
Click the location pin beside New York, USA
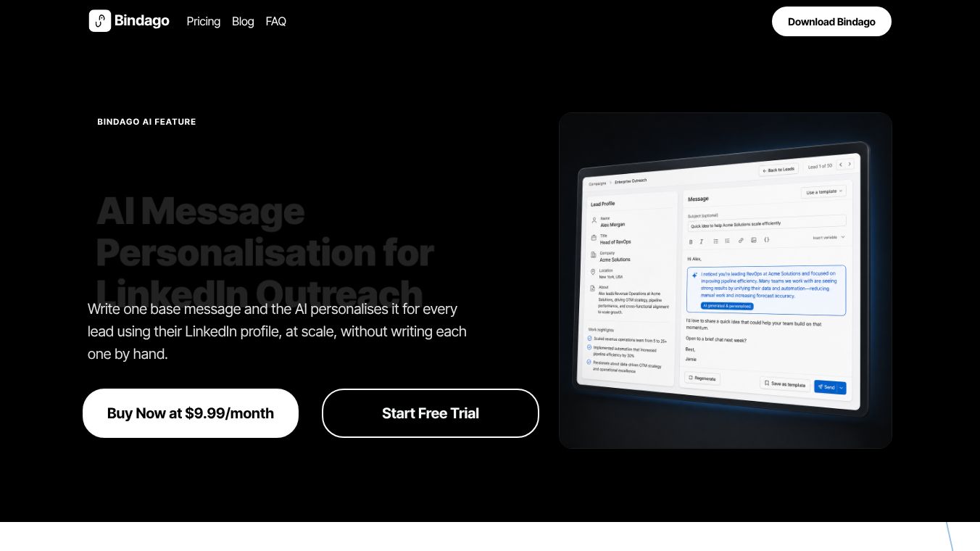coord(593,273)
